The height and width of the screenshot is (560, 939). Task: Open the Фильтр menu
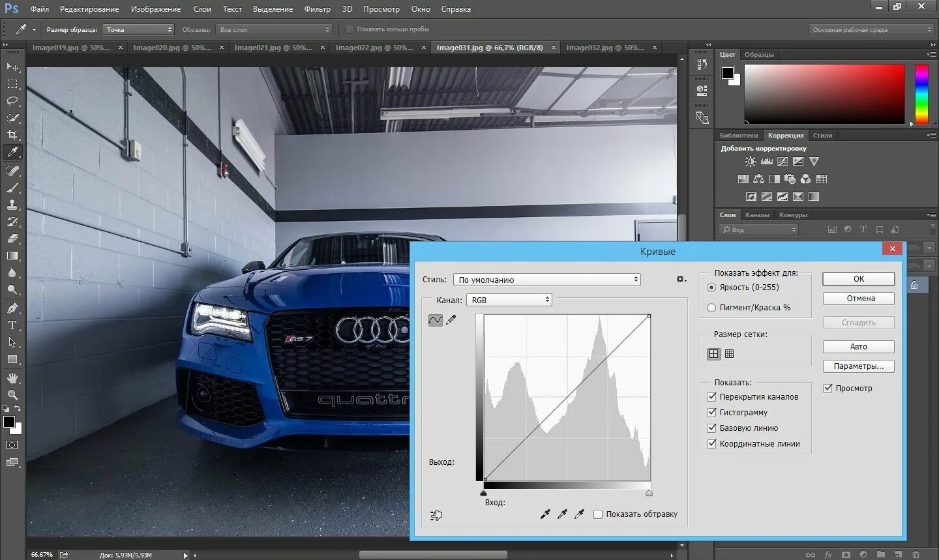[318, 9]
